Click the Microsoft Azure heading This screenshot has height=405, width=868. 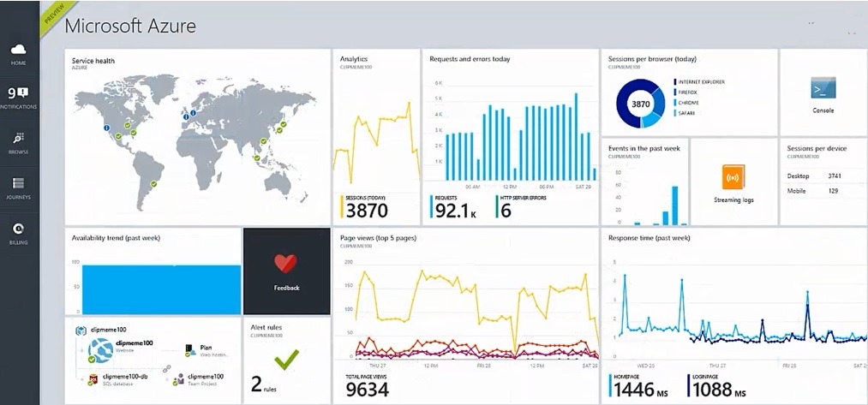pyautogui.click(x=130, y=26)
